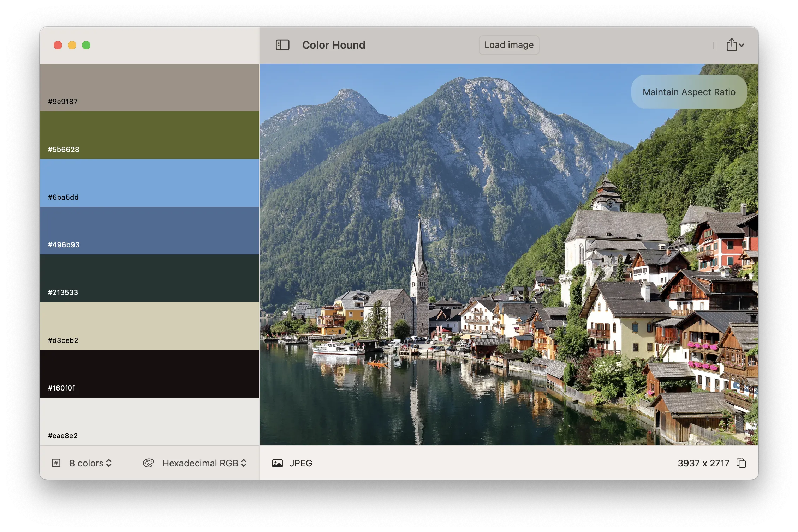Click the palette color format icon

(x=148, y=463)
